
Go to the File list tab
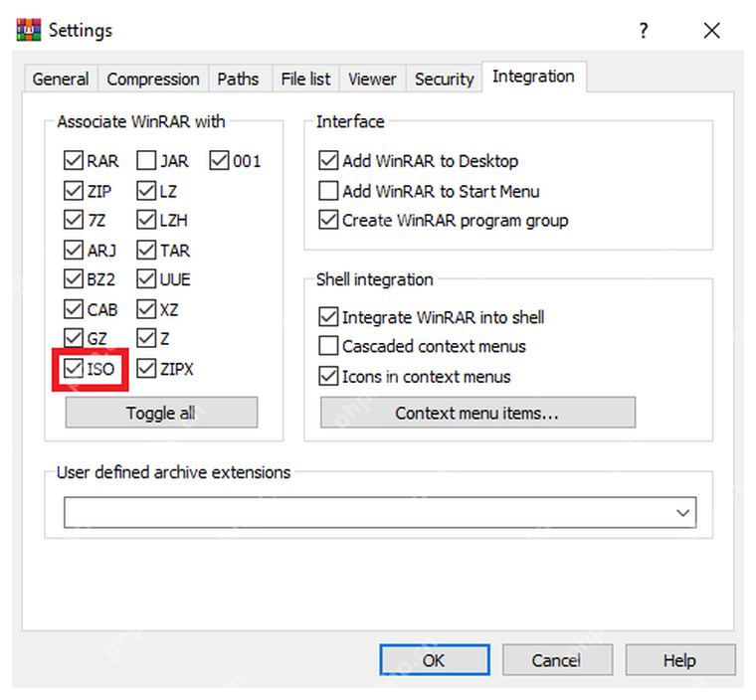click(x=305, y=80)
